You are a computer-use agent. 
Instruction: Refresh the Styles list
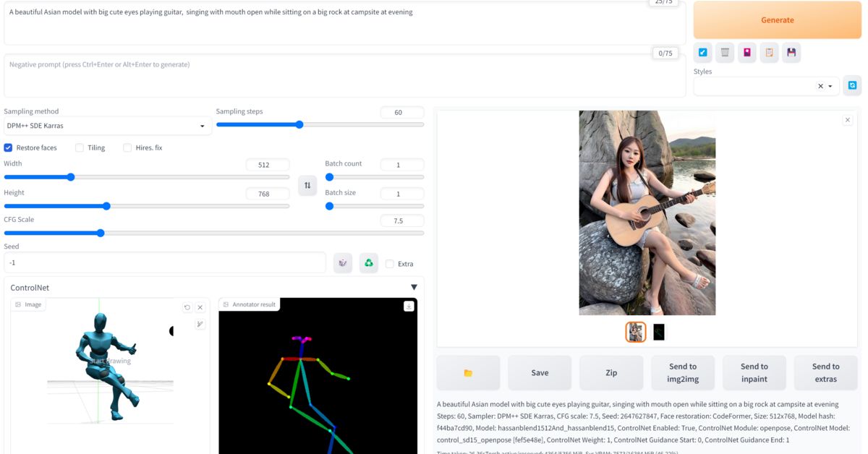852,85
